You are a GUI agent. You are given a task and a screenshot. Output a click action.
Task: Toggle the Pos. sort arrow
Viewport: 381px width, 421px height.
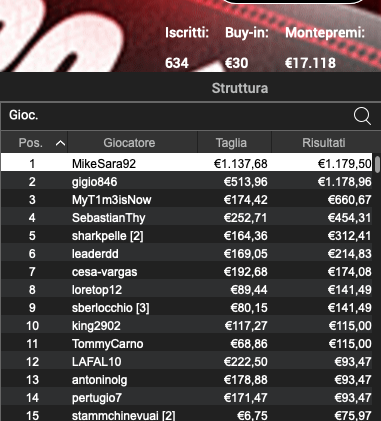(x=60, y=143)
